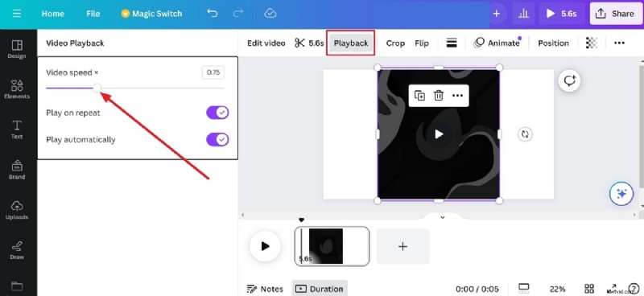Add a comment on the canvas
Image resolution: width=644 pixels, height=296 pixels.
[x=569, y=80]
